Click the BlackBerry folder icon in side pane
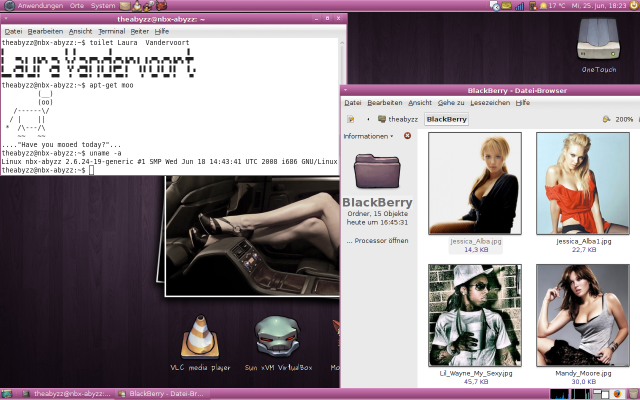640x400 pixels. [x=377, y=171]
